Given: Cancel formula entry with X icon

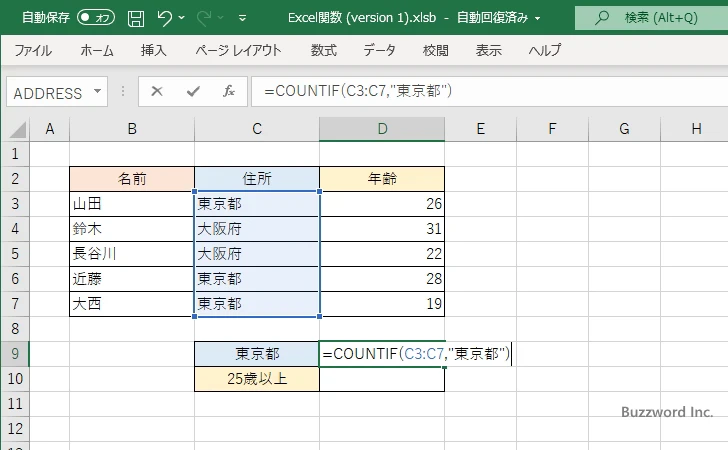Looking at the screenshot, I should (157, 91).
